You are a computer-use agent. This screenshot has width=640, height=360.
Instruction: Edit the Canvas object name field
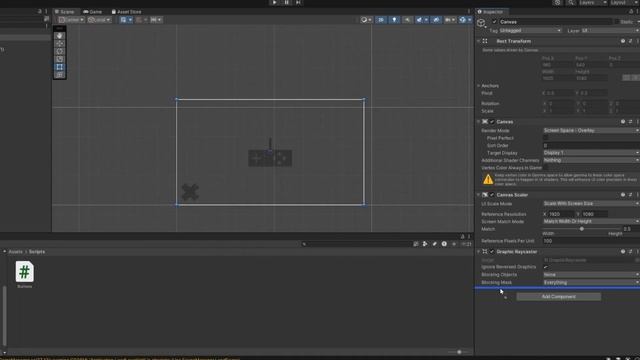(x=556, y=22)
